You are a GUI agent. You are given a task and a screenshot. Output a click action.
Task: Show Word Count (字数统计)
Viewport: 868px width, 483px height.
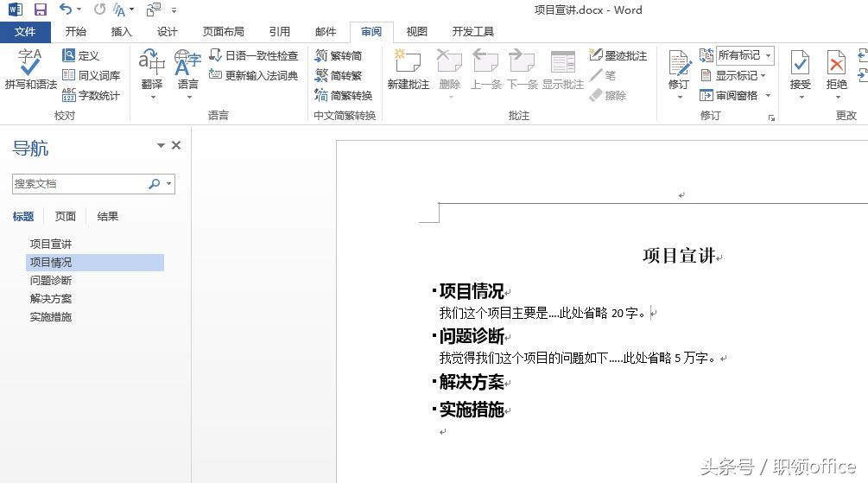coord(91,95)
